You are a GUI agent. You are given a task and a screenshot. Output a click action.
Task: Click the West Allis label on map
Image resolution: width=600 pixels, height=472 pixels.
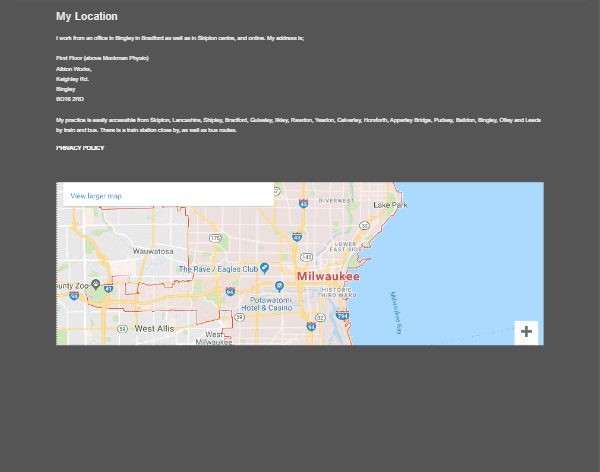[x=155, y=328]
